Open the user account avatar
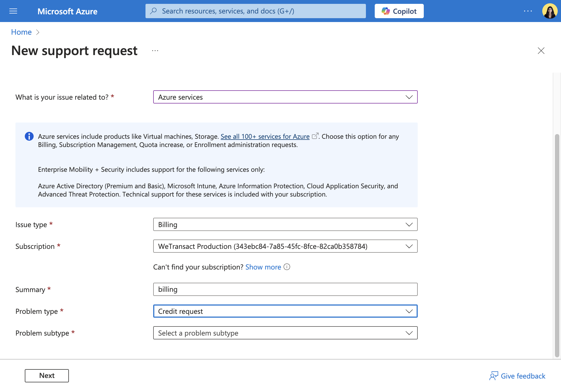Screen dimensions: 561x392 [550, 11]
